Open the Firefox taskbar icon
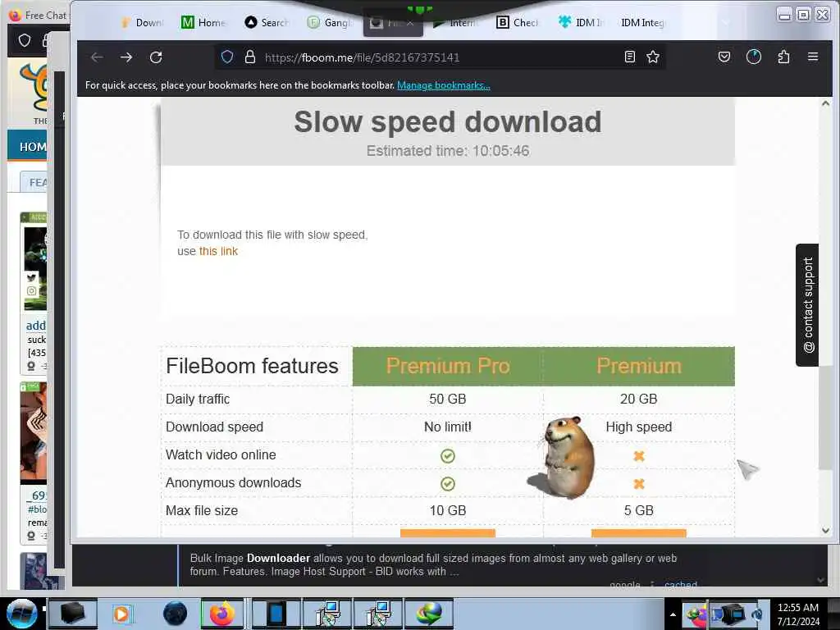The width and height of the screenshot is (840, 630). click(x=222, y=614)
